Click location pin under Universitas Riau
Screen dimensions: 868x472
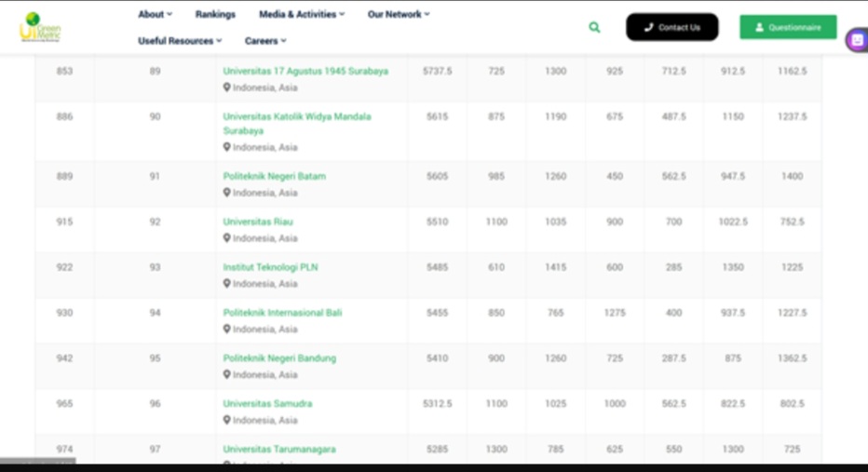(226, 238)
